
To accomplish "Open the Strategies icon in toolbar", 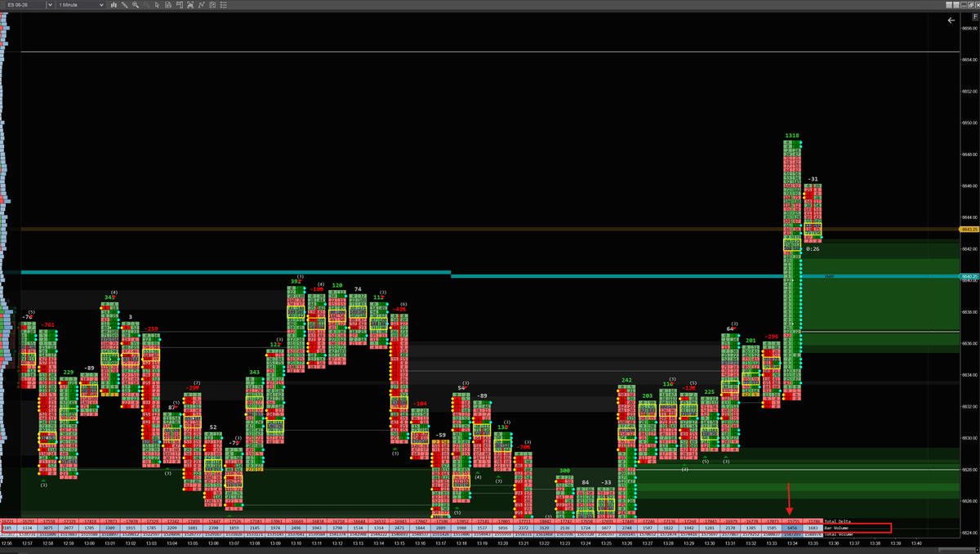I will 212,5.
